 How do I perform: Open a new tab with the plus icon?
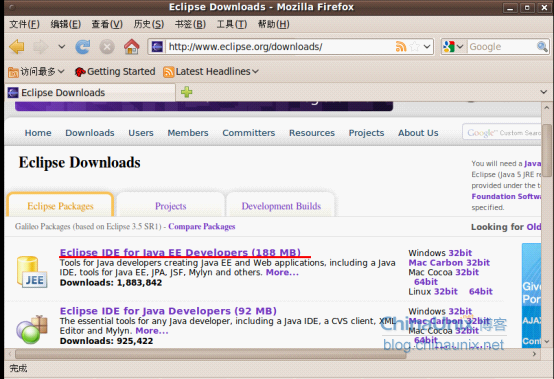pyautogui.click(x=187, y=92)
